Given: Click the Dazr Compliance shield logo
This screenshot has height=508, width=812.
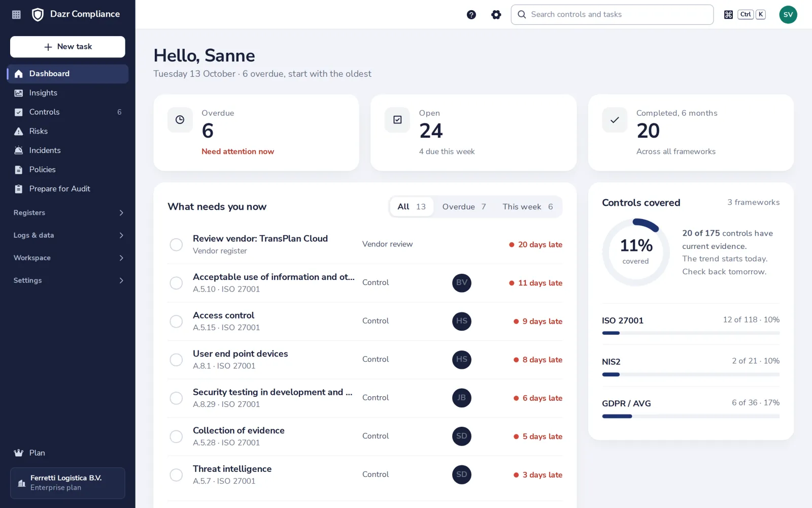Looking at the screenshot, I should pyautogui.click(x=38, y=15).
